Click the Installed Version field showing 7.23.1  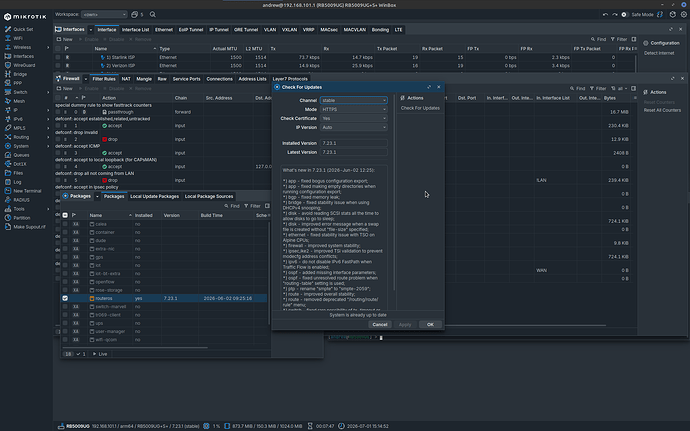pyautogui.click(x=354, y=143)
